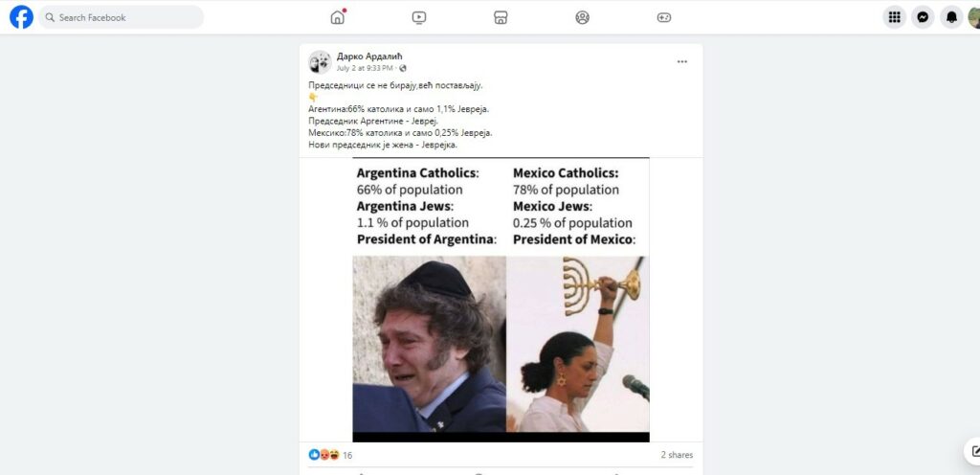Viewport: 980px width, 475px height.
Task: Open the Argentina Mexico post image
Action: [x=501, y=300]
